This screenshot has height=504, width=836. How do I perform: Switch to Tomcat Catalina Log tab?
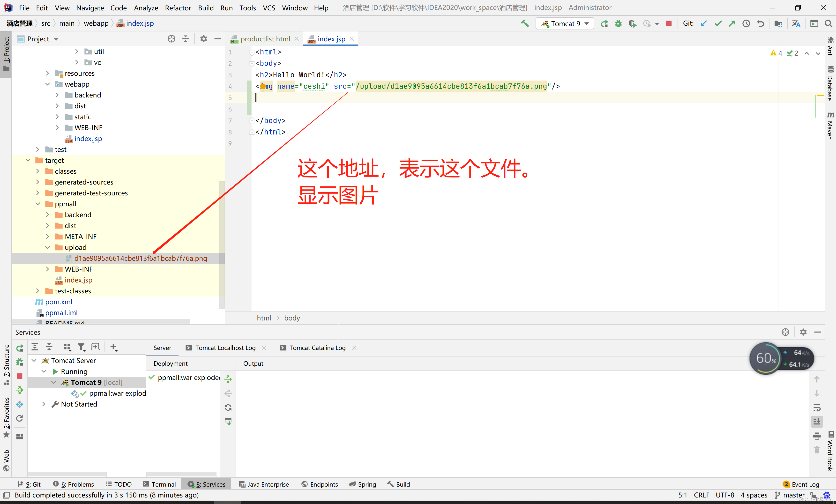pyautogui.click(x=317, y=348)
